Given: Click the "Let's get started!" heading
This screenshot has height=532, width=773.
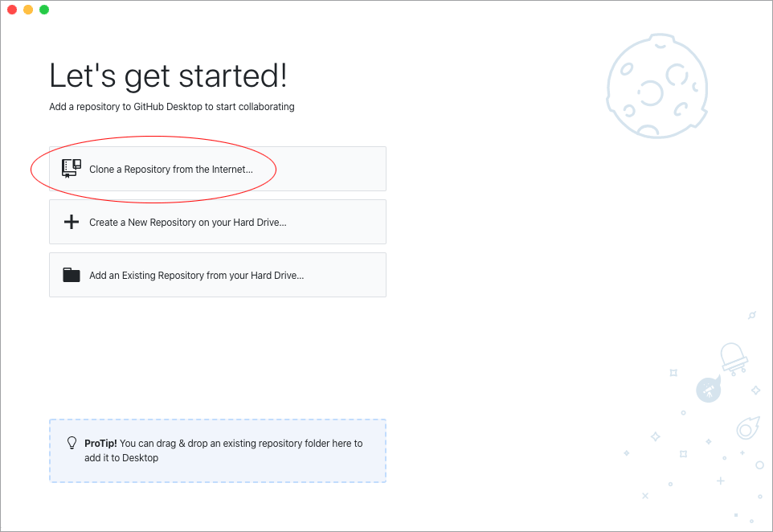Looking at the screenshot, I should pyautogui.click(x=168, y=76).
